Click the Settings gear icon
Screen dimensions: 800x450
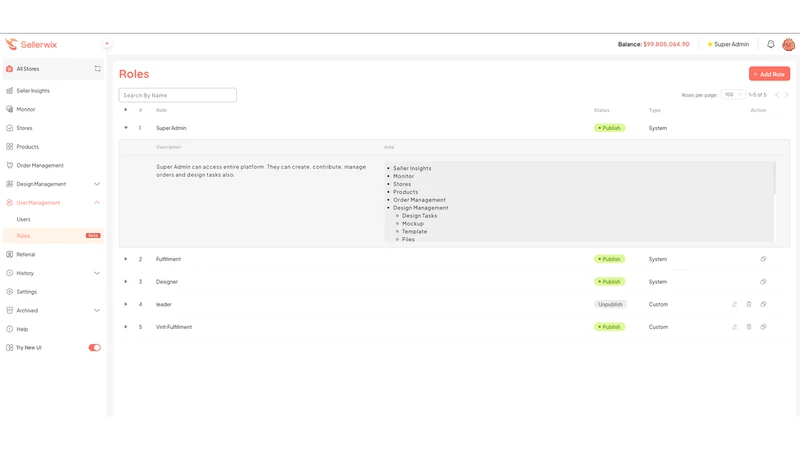click(9, 291)
